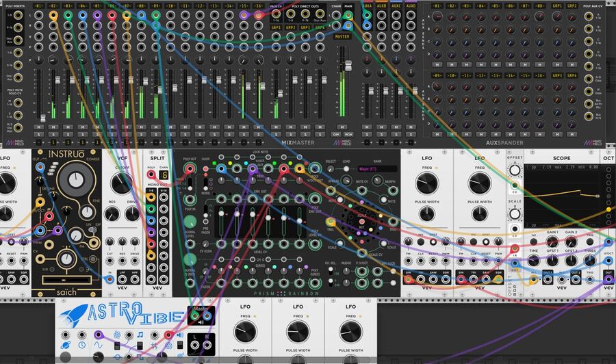Click AstroVibe L input jack
This screenshot has width=616, height=364.
point(195,346)
